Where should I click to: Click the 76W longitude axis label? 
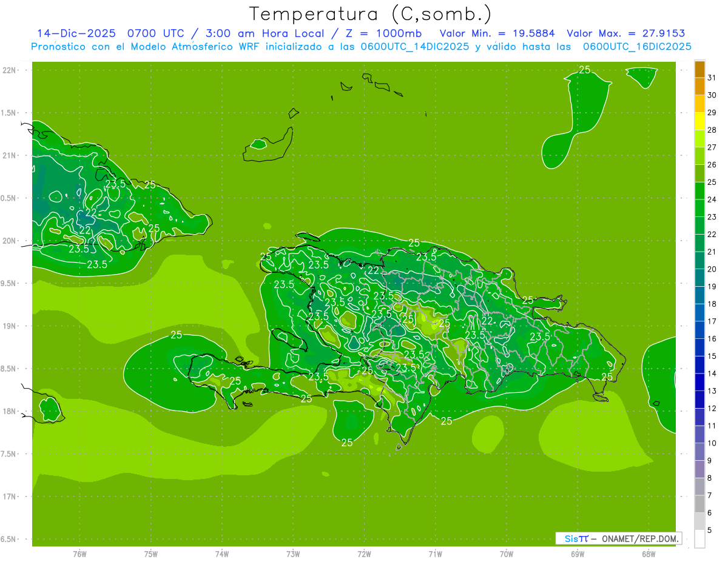point(79,554)
